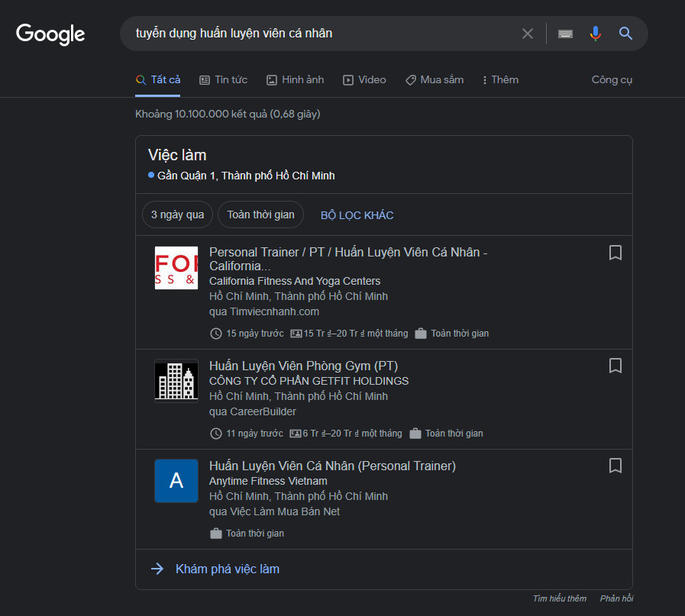Screen dimensions: 685x616
Task: Expand BỘ LỌC KHÁC filters
Action: coord(357,215)
